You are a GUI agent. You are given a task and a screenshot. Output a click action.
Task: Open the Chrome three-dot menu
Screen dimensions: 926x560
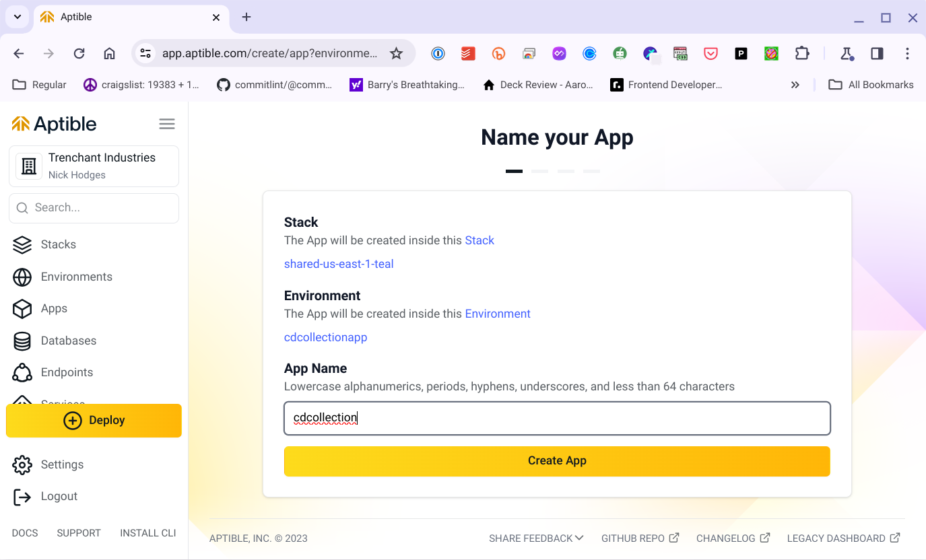907,54
